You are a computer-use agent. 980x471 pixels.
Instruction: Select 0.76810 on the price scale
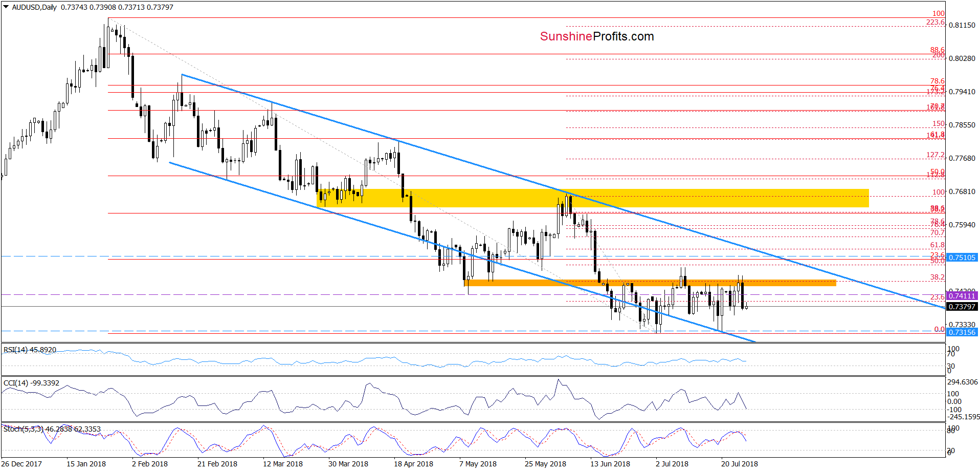pos(962,191)
